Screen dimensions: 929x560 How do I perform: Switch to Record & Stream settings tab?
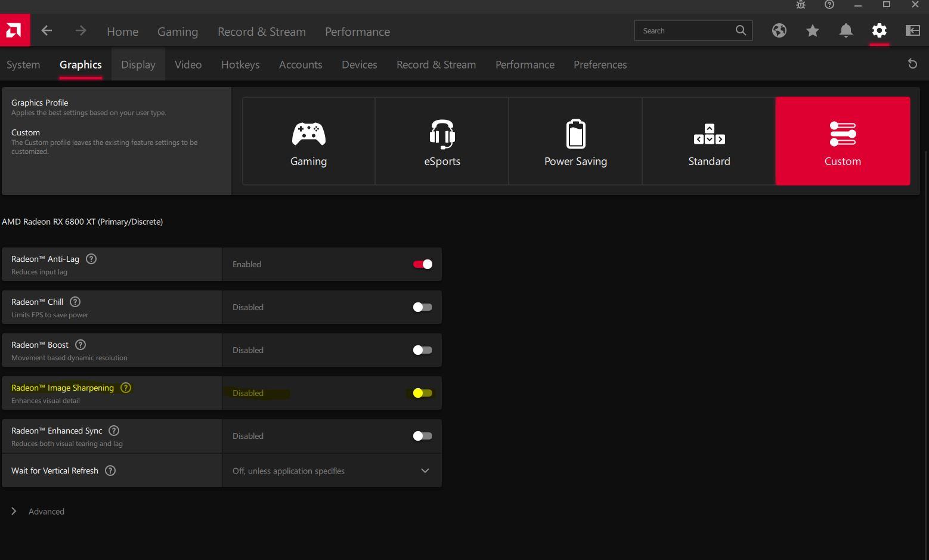436,64
